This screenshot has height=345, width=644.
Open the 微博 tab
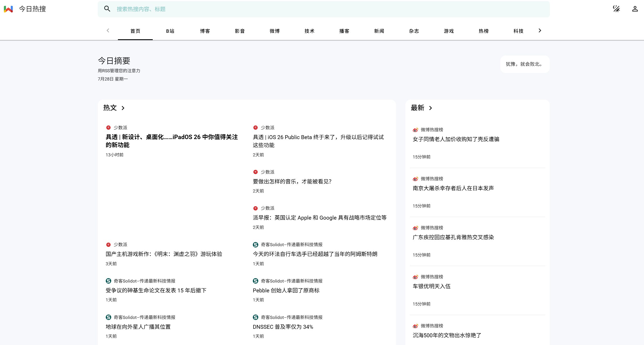pyautogui.click(x=275, y=31)
